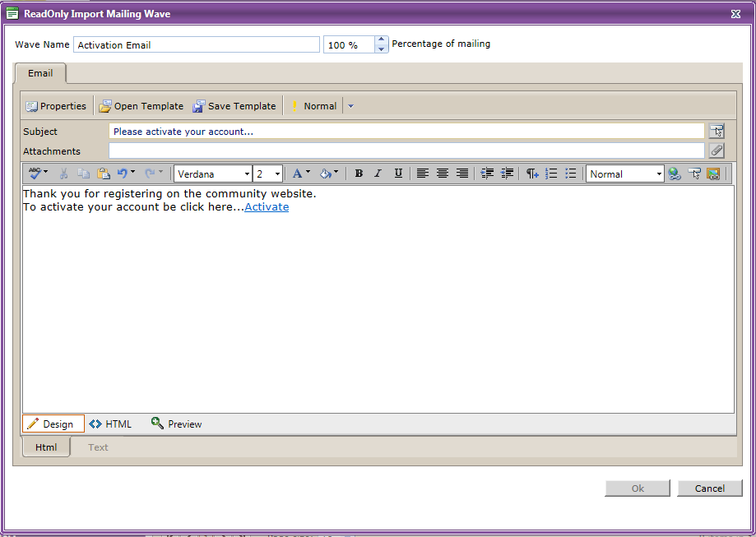Image resolution: width=756 pixels, height=537 pixels.
Task: Click the Cut scissors icon
Action: tap(63, 174)
